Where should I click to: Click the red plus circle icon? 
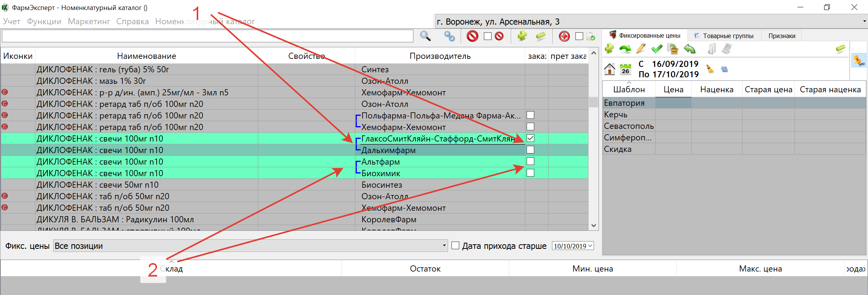[x=564, y=36]
